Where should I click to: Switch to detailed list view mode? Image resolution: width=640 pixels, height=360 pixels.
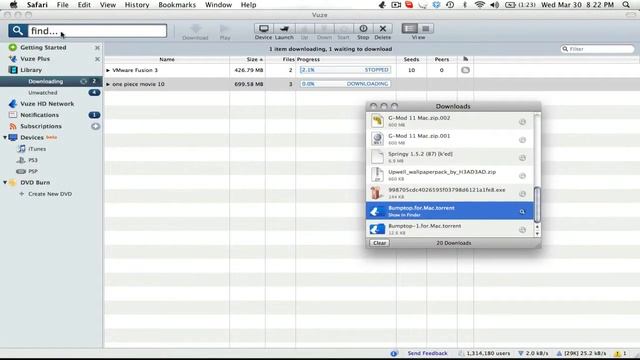[409, 29]
